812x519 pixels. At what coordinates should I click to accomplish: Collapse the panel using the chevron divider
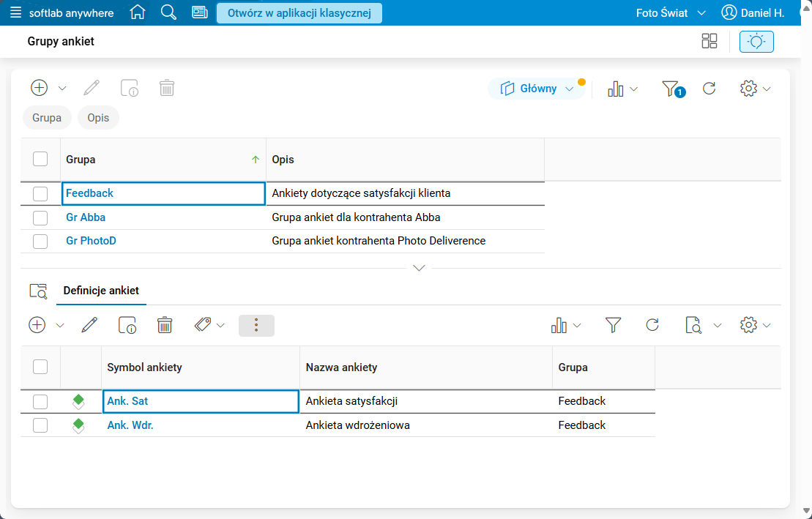tap(419, 268)
